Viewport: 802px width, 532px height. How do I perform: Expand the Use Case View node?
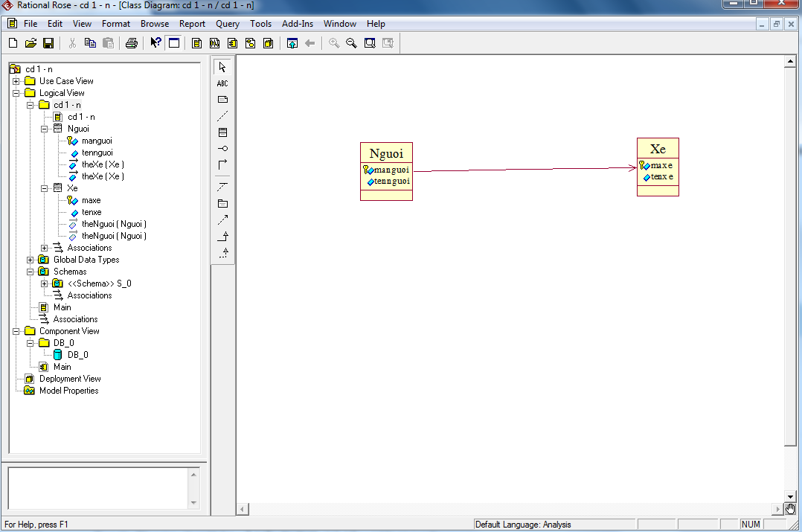(x=16, y=81)
